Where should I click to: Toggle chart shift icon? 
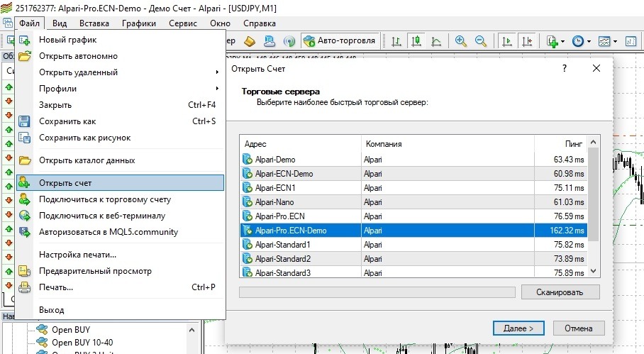(527, 41)
